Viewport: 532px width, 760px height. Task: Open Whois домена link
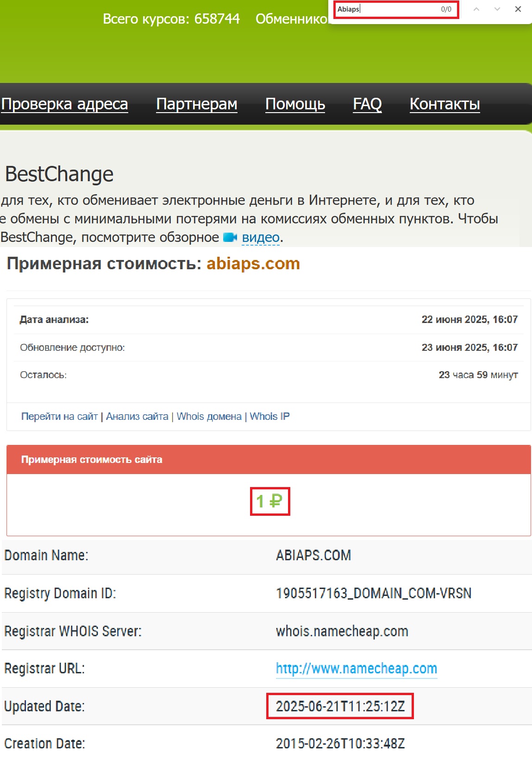pyautogui.click(x=209, y=416)
